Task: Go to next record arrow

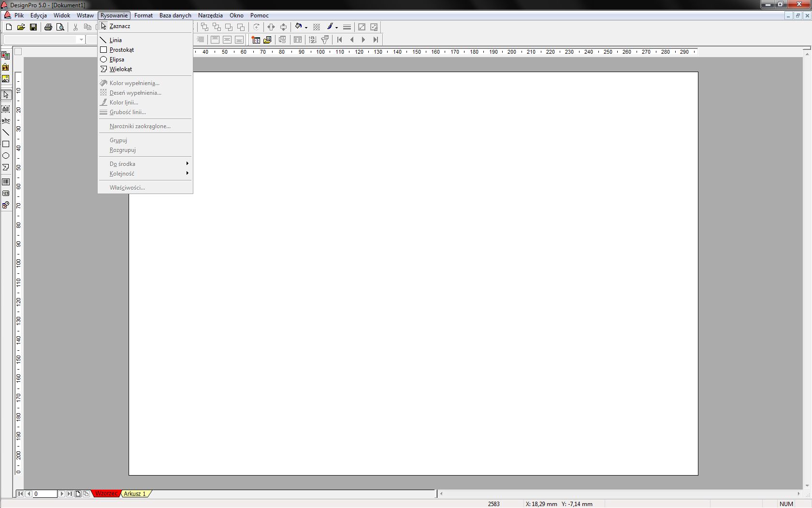Action: pyautogui.click(x=364, y=40)
